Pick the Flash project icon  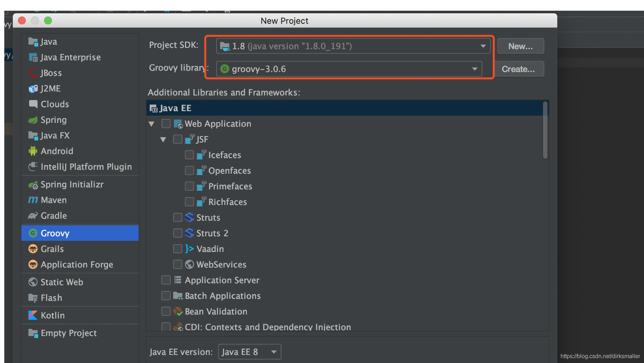coord(33,298)
